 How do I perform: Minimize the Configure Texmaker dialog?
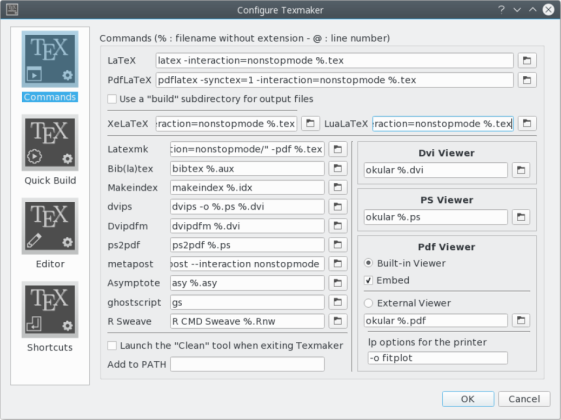point(517,10)
